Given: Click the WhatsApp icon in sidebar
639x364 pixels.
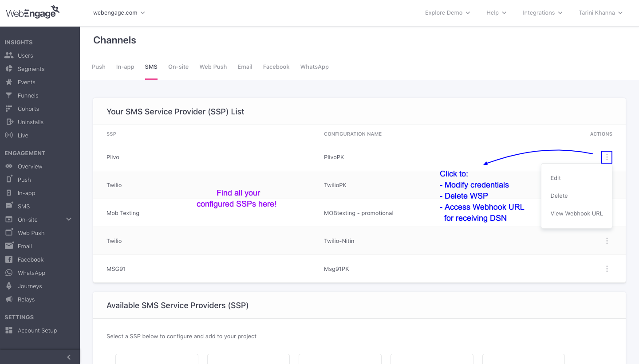Looking at the screenshot, I should pos(9,273).
